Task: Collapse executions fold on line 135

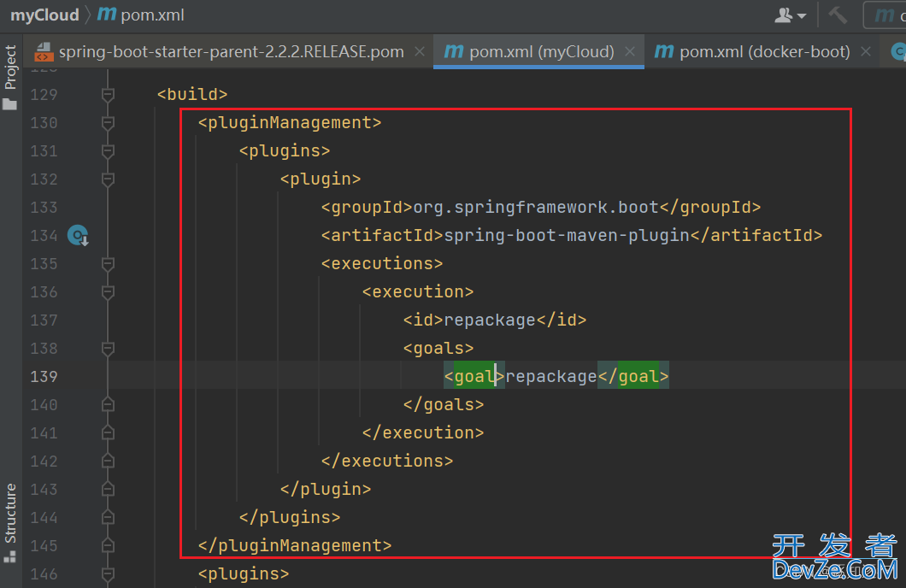Action: [108, 264]
